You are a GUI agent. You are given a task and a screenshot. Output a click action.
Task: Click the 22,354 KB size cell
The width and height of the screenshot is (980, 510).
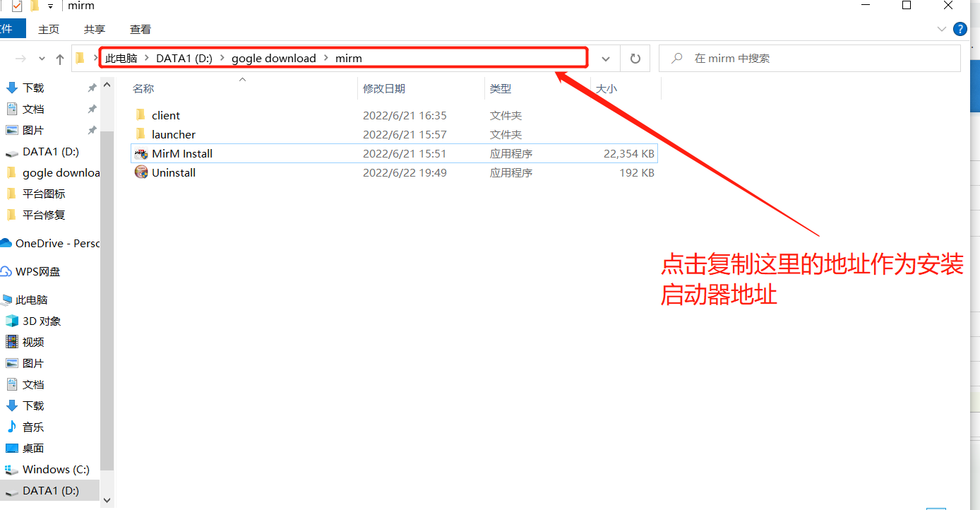tap(628, 153)
